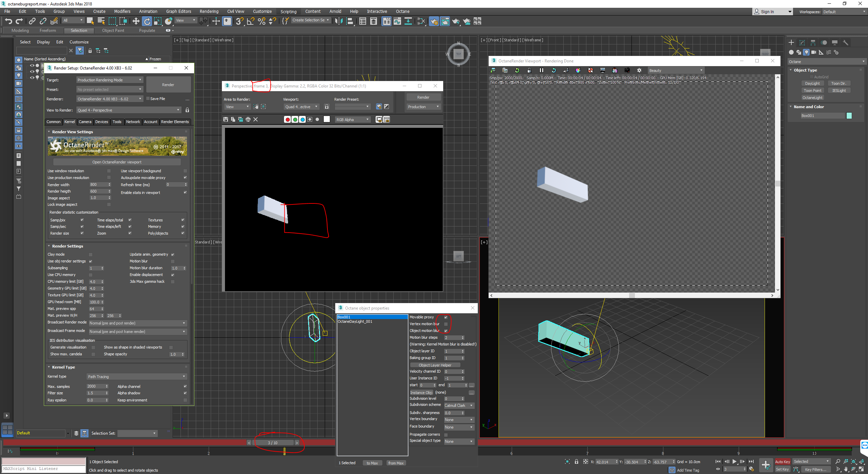The height and width of the screenshot is (474, 868).
Task: Enable the Clay mode checkbox
Action: tap(91, 254)
